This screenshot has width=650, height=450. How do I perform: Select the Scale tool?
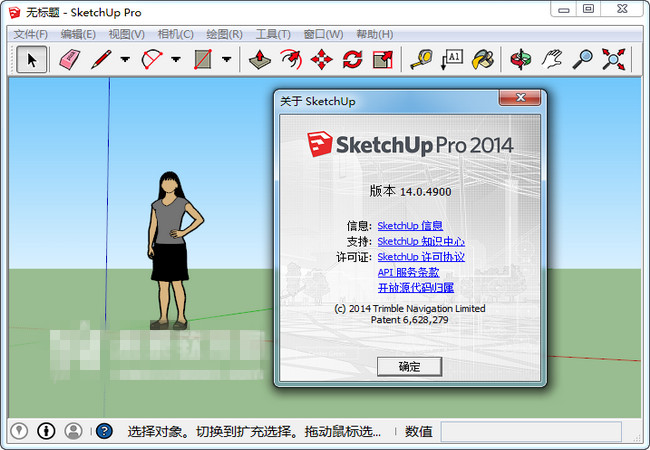[x=383, y=60]
